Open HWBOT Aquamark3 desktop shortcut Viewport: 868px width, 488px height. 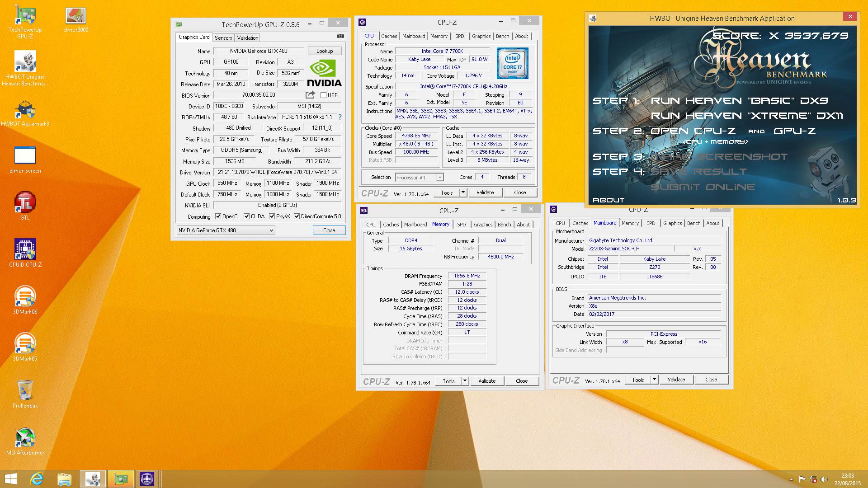25,113
